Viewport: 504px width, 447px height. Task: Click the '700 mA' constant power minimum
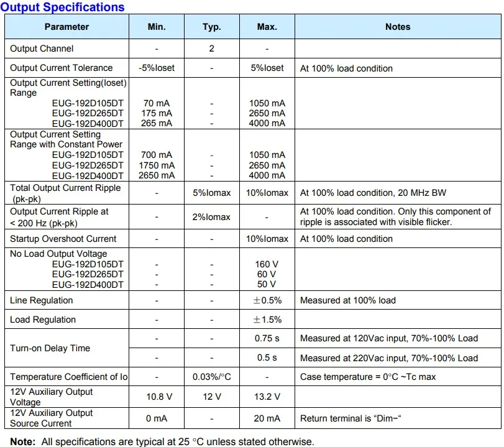pyautogui.click(x=157, y=155)
